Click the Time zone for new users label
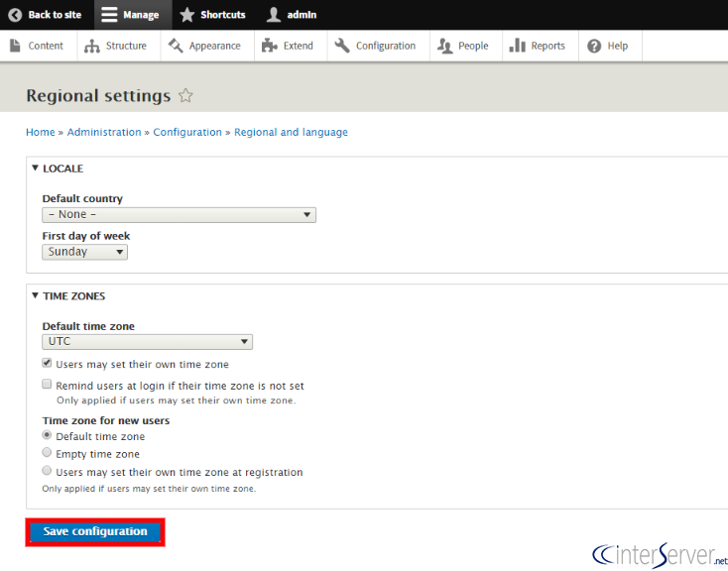Image resolution: width=728 pixels, height=571 pixels. [106, 420]
